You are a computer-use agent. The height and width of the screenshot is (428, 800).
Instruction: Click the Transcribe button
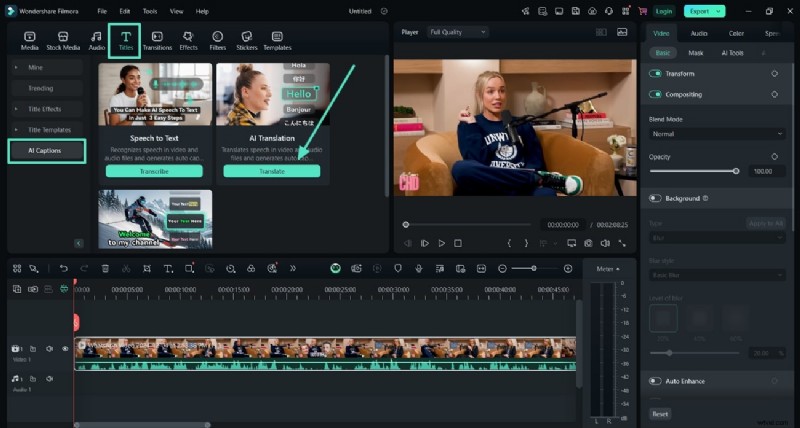(x=154, y=171)
